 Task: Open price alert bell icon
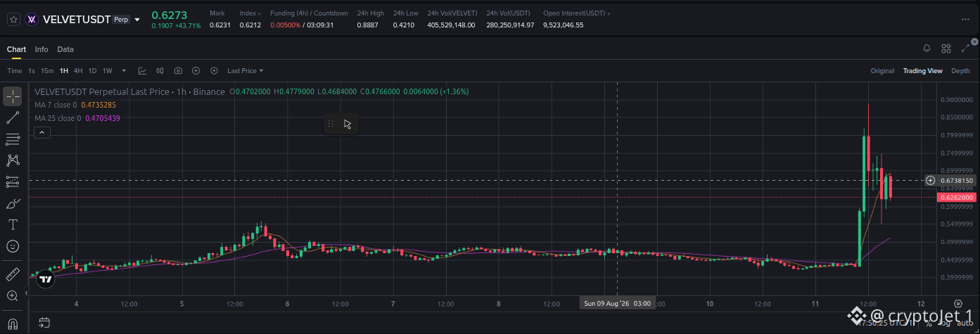point(927,48)
